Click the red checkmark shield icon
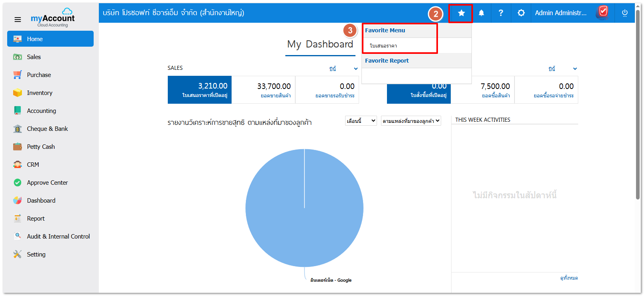The height and width of the screenshot is (296, 644). pos(603,12)
